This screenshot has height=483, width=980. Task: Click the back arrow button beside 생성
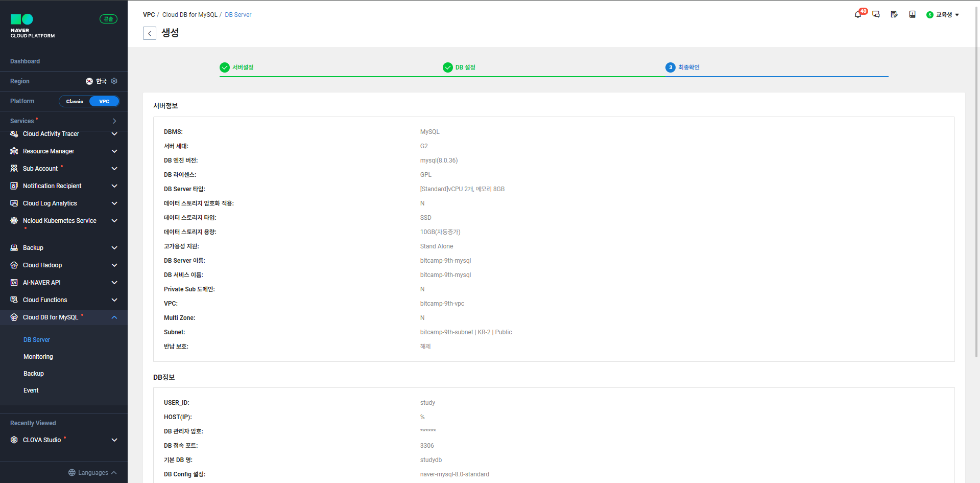tap(150, 33)
